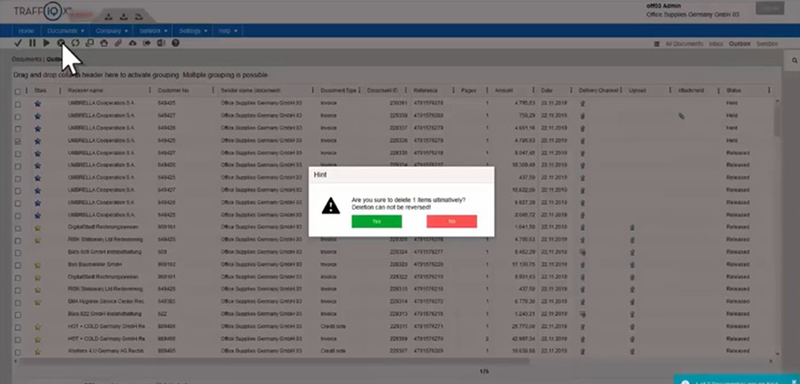The image size is (800, 384).
Task: Click the Excel export toolbar icon
Action: click(161, 43)
